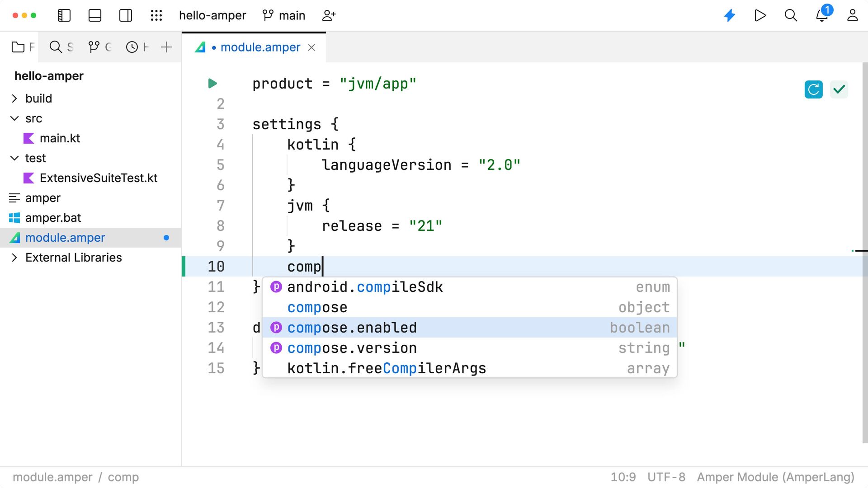Click line number 3 in the gutter

pyautogui.click(x=220, y=124)
